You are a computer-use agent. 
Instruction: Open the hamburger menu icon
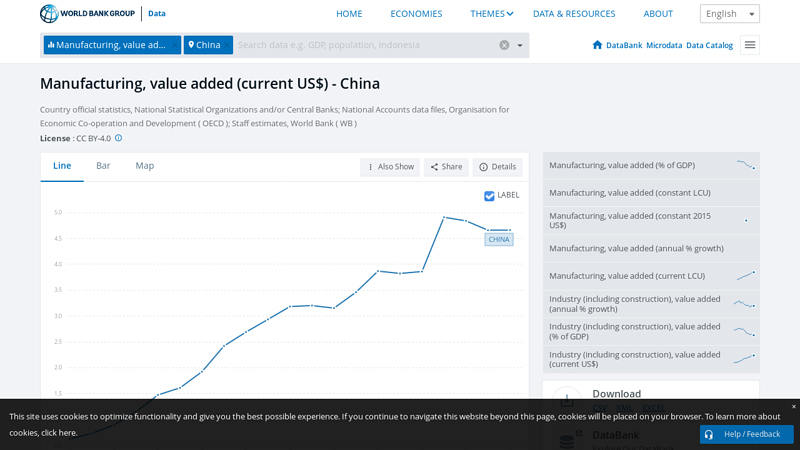tap(749, 45)
